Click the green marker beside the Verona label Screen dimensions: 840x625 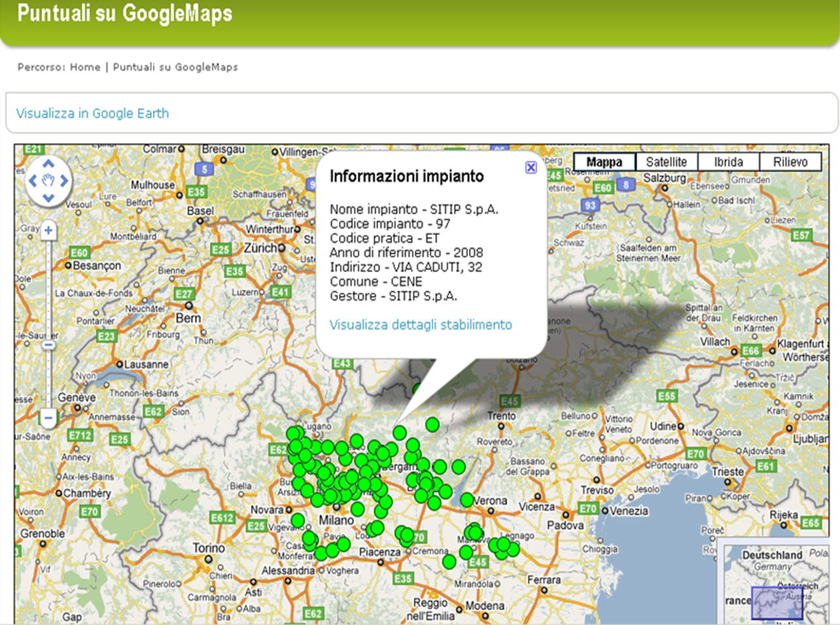click(466, 500)
